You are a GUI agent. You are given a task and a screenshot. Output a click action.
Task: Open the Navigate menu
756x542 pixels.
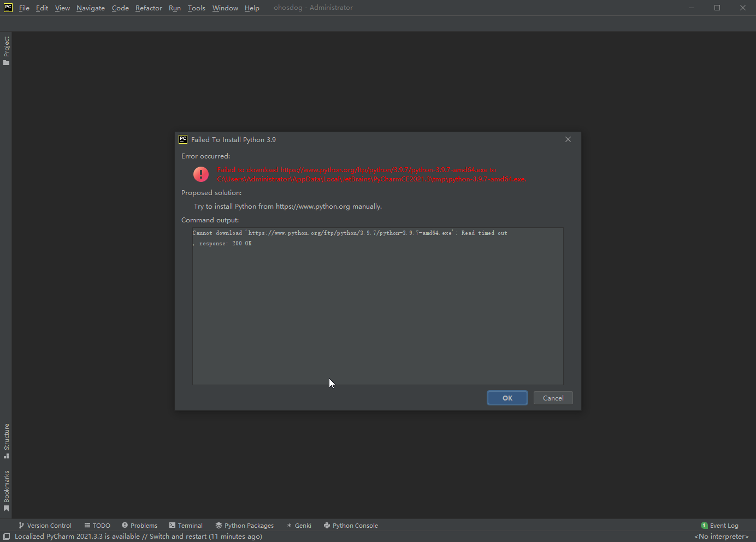coord(91,8)
